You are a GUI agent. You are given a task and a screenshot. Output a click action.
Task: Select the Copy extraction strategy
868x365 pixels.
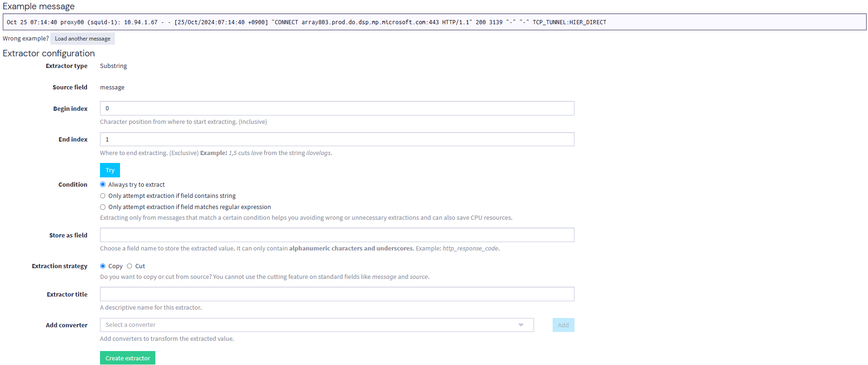[x=103, y=266]
